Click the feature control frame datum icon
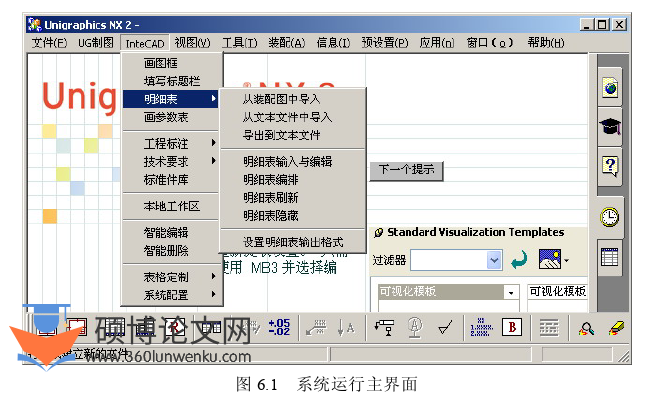Viewport: 649px width, 394px height. (x=384, y=328)
